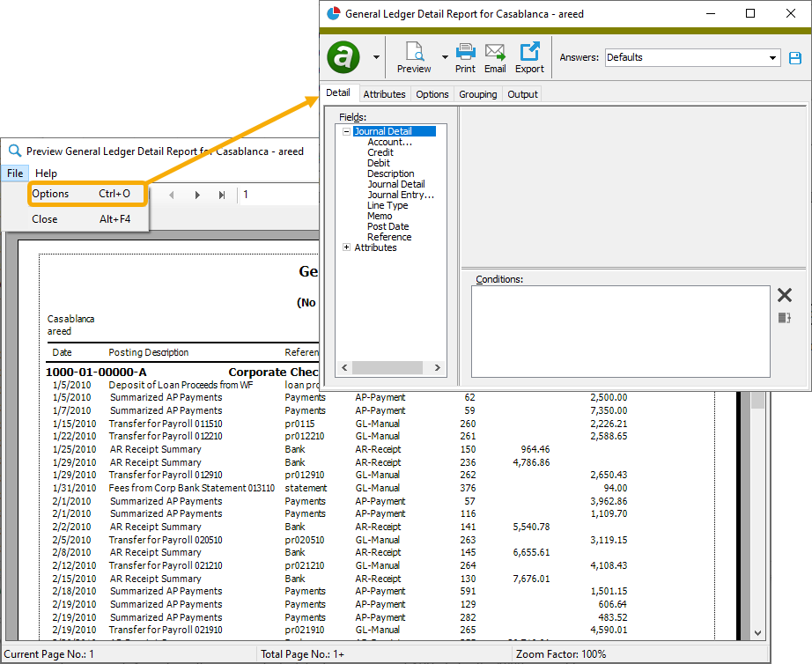Screen dimensions: 812x664
Task: Click the Email icon
Action: 495,57
